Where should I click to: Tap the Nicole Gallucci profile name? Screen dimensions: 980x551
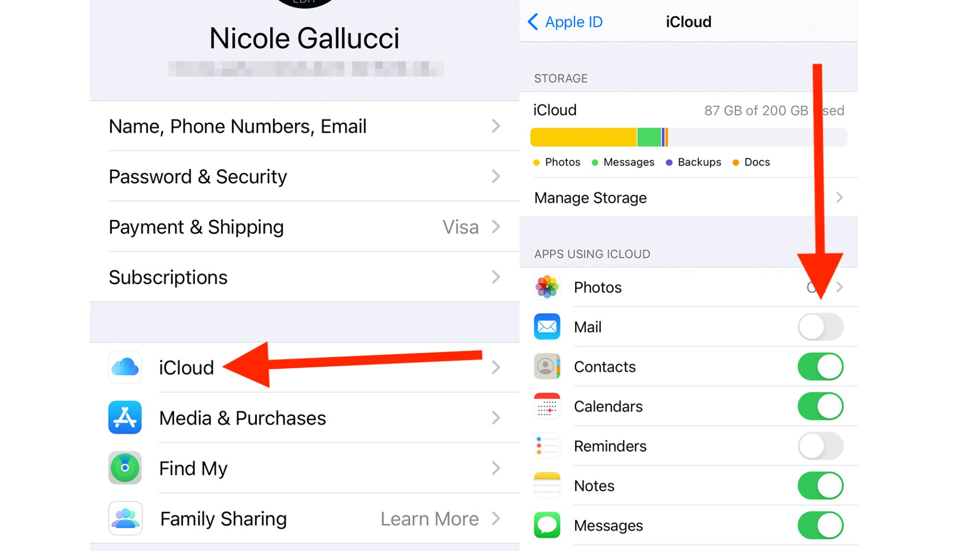[x=304, y=38]
